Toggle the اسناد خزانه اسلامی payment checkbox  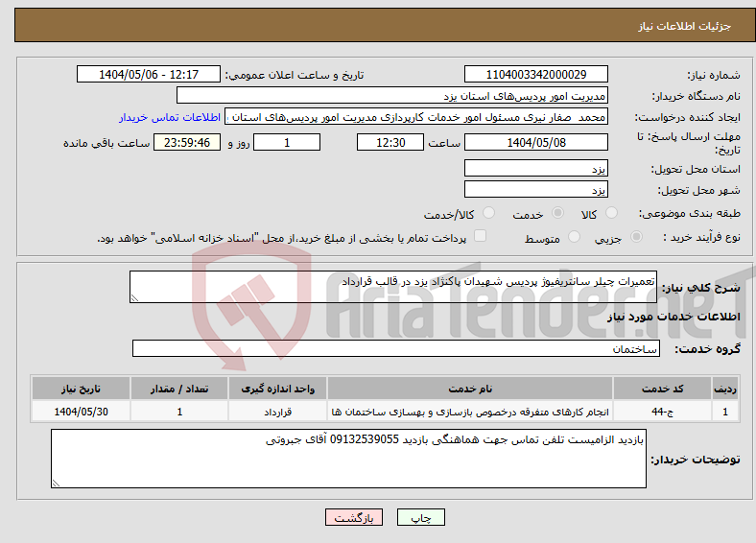point(480,236)
